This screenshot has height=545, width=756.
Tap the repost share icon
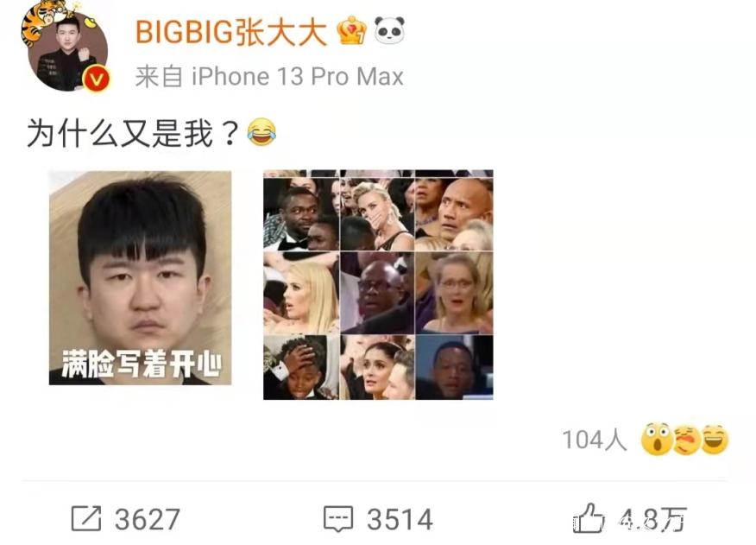(86, 518)
